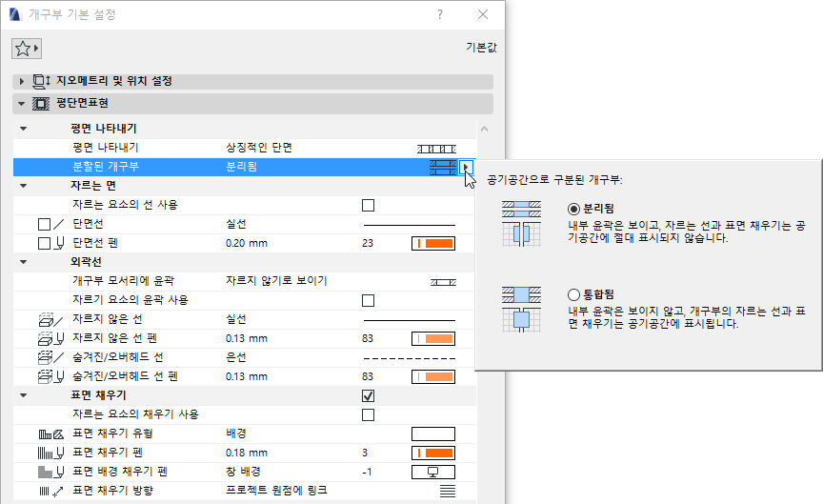Click the 단면선 line type icon

point(58,224)
